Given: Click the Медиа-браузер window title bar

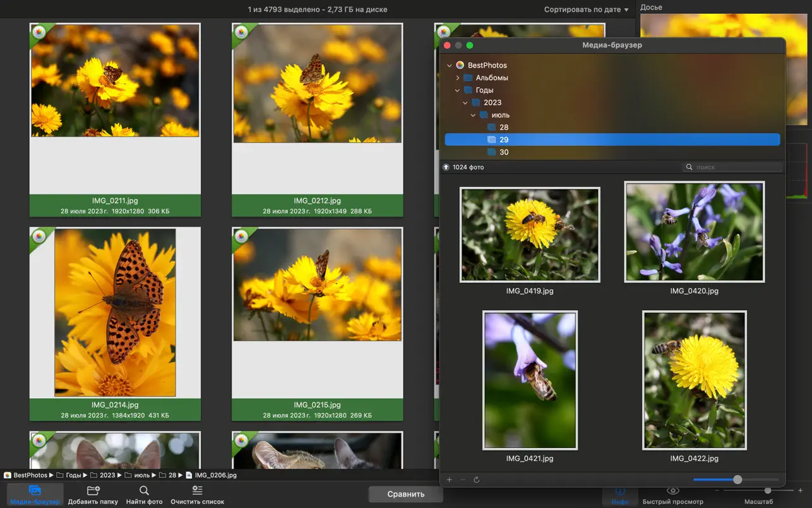Looking at the screenshot, I should click(612, 45).
